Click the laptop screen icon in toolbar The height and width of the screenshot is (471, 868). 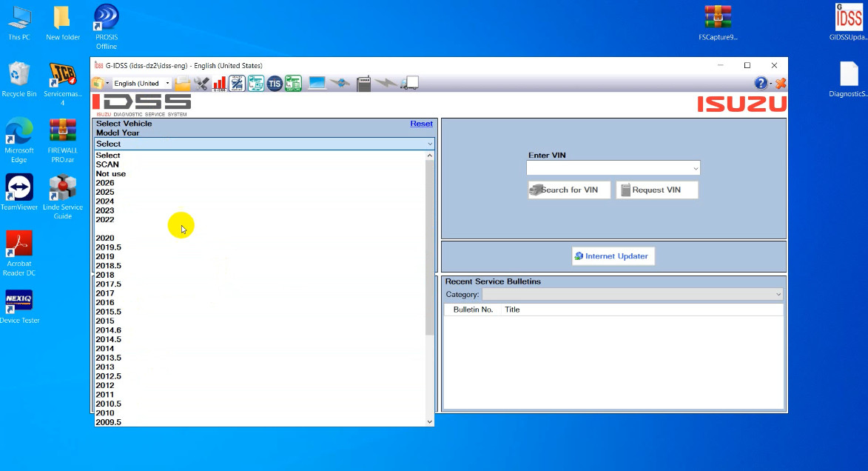point(317,83)
